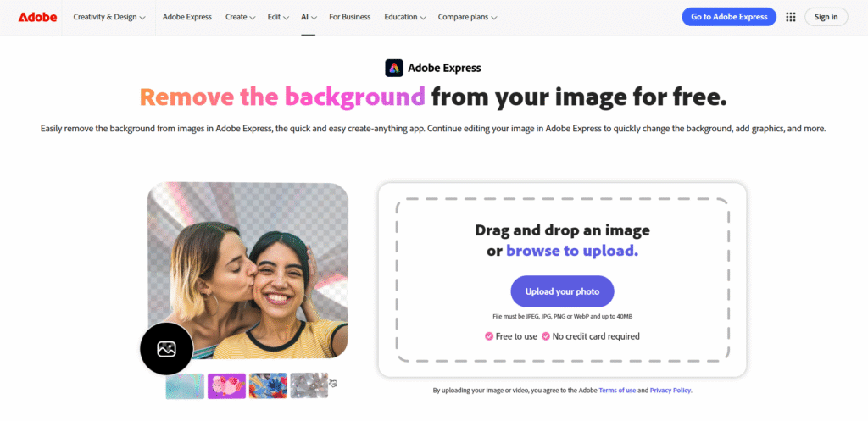Click the Adobe Express app icon
Viewport: 868px width, 421px height.
click(393, 68)
